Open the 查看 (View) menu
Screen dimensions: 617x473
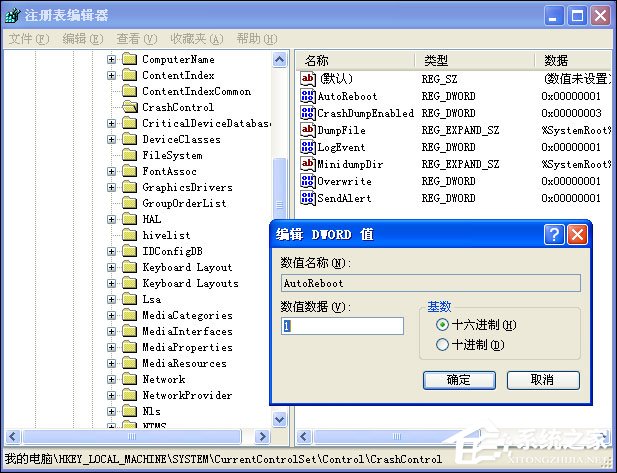(x=137, y=39)
